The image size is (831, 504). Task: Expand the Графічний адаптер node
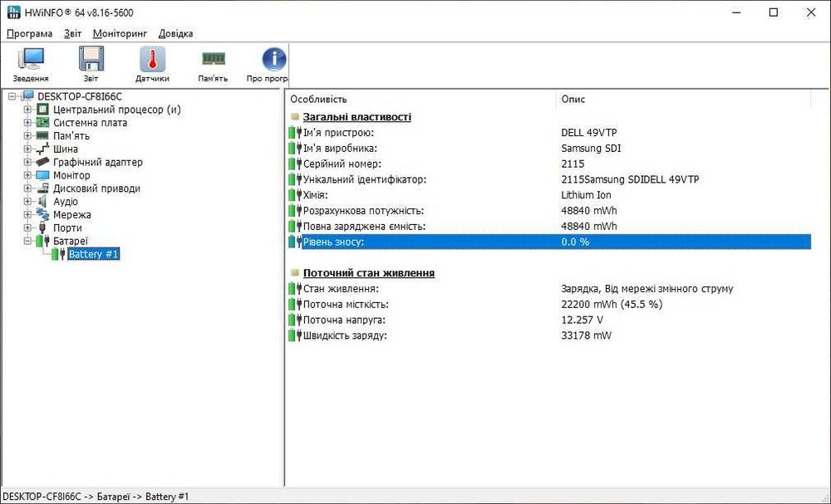coord(27,162)
